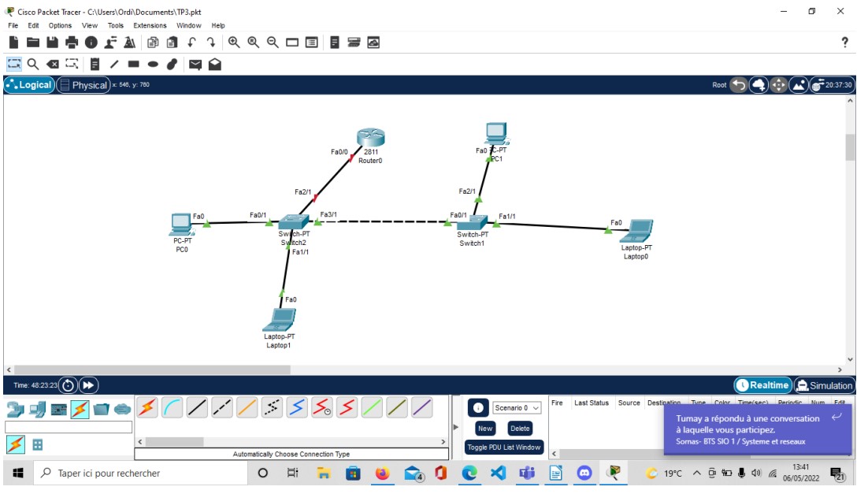Select the Draw Rectangle tool

point(133,65)
